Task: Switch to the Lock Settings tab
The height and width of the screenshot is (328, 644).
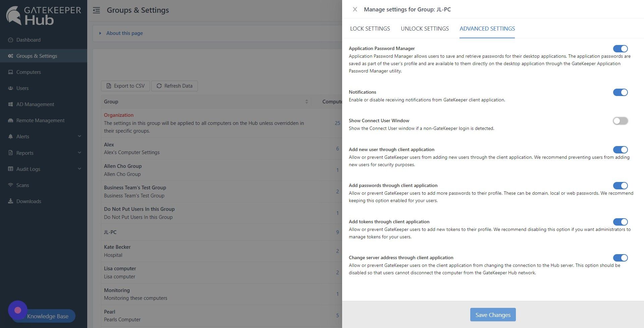Action: (x=370, y=29)
